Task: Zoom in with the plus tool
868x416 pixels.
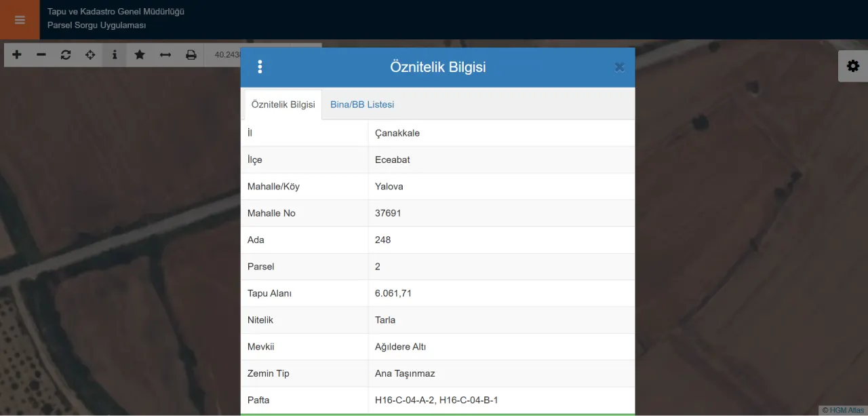Action: 17,55
